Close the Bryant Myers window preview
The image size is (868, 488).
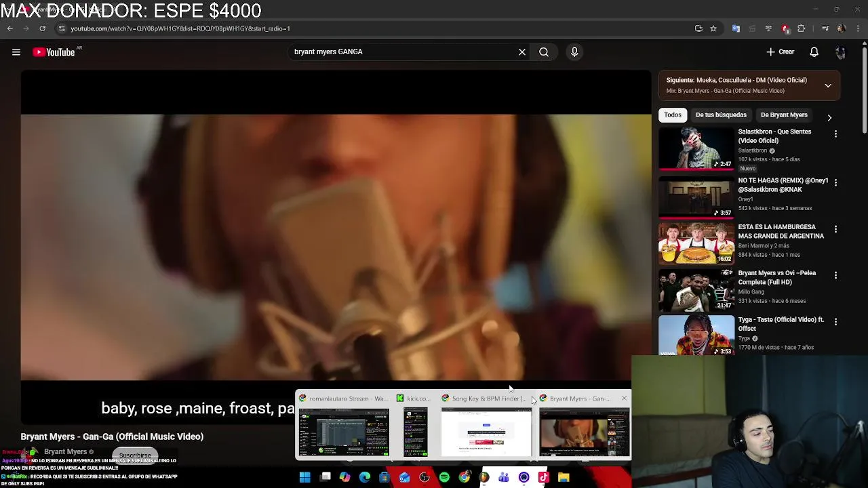click(624, 399)
